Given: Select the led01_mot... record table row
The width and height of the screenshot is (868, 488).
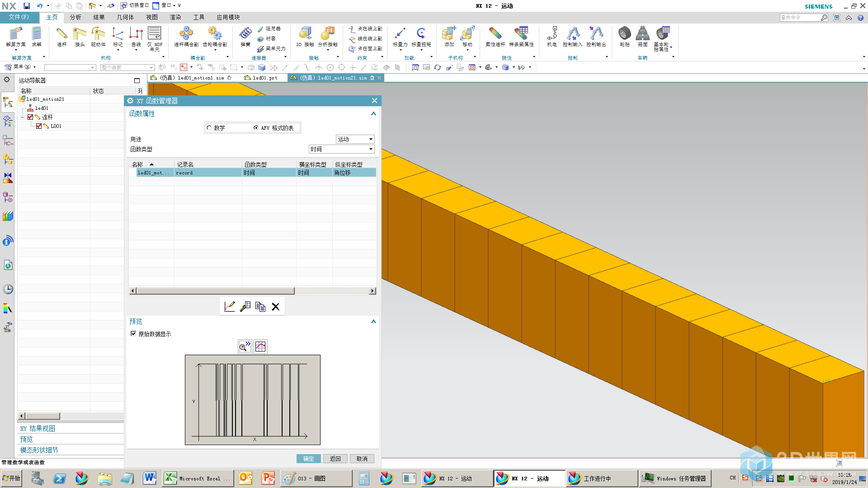Looking at the screenshot, I should coord(252,173).
